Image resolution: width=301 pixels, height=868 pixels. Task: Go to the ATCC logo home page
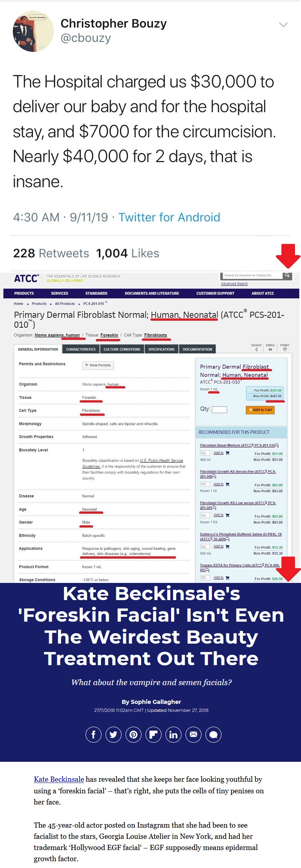click(26, 278)
